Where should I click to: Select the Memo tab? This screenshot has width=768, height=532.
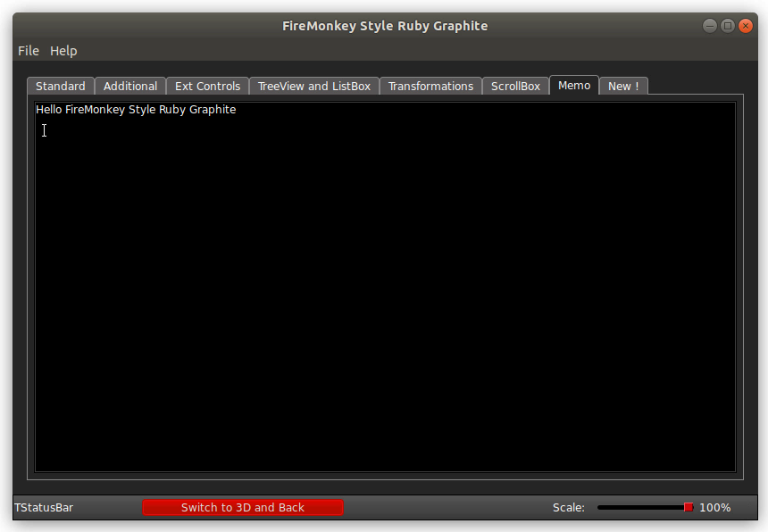(574, 85)
